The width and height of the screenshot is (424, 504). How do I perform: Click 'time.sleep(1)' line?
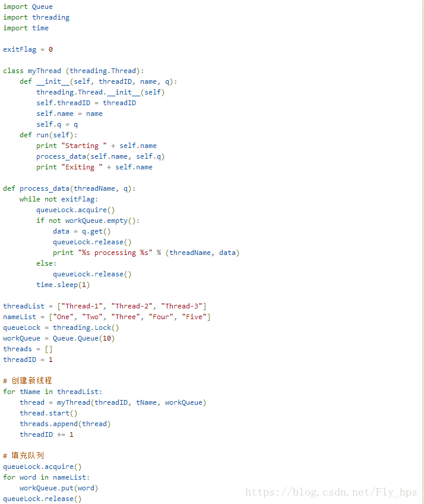(63, 285)
